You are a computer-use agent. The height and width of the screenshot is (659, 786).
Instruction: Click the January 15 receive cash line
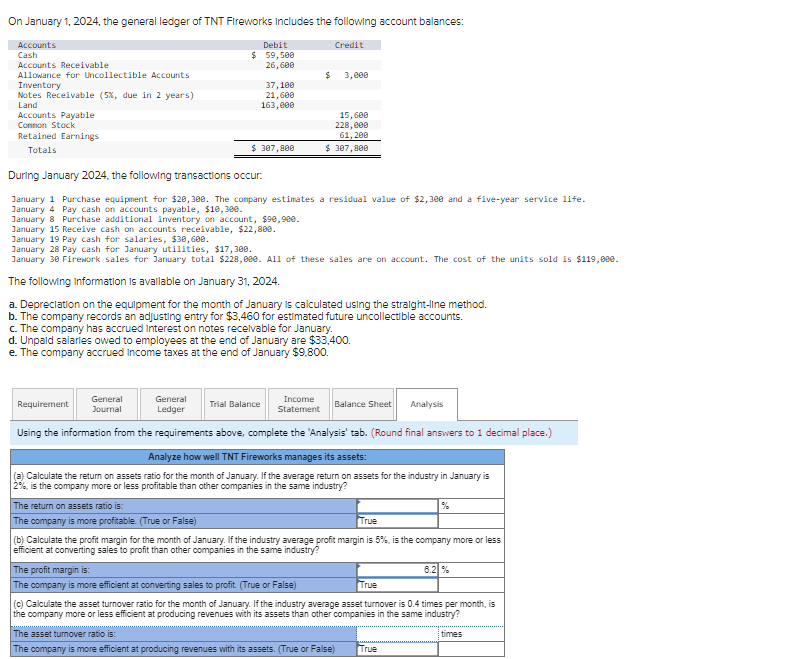pyautogui.click(x=144, y=230)
